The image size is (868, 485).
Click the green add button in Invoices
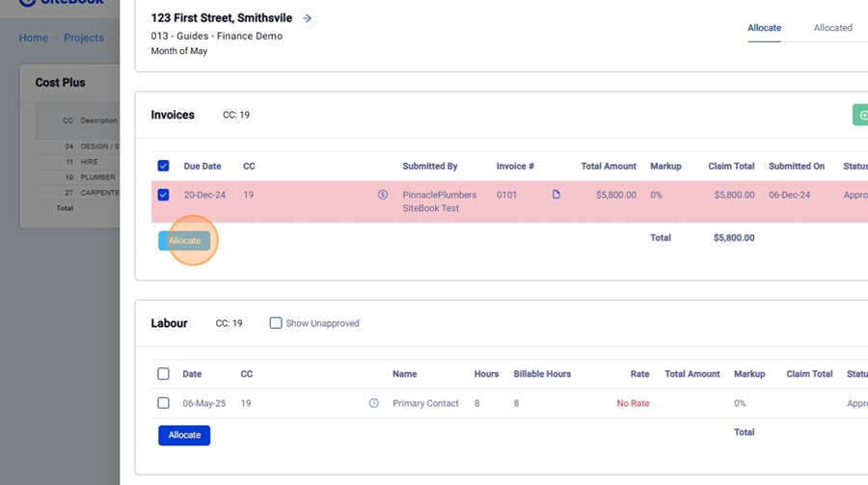[860, 115]
